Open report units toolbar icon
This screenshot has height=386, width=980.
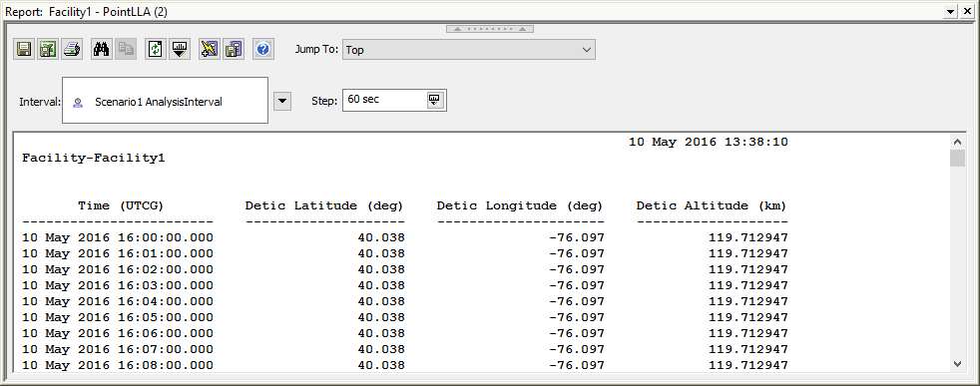tap(180, 49)
